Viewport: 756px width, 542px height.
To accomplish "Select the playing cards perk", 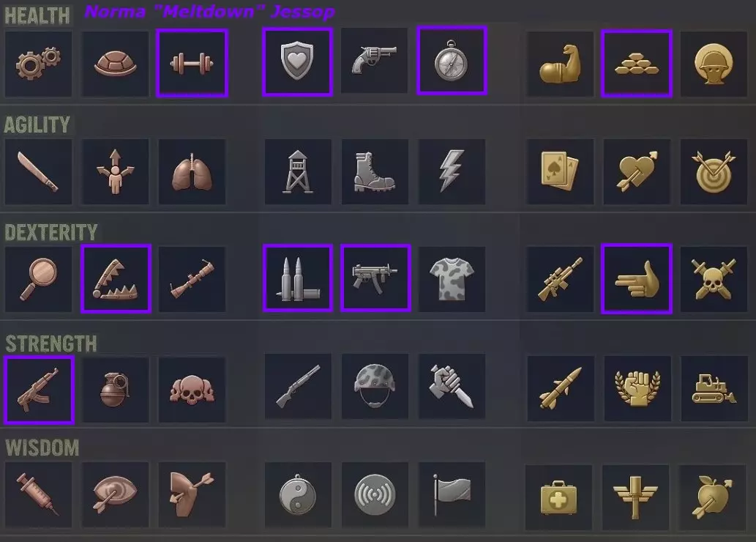I will (x=560, y=171).
